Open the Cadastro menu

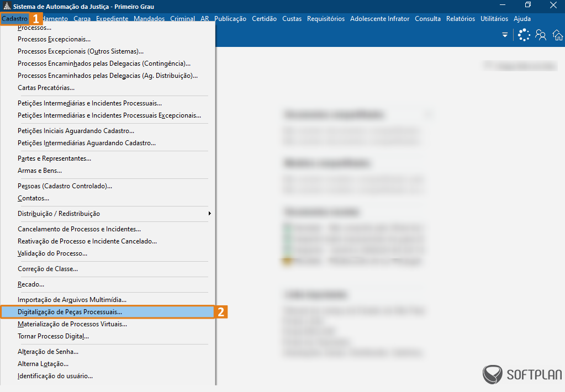[15, 19]
